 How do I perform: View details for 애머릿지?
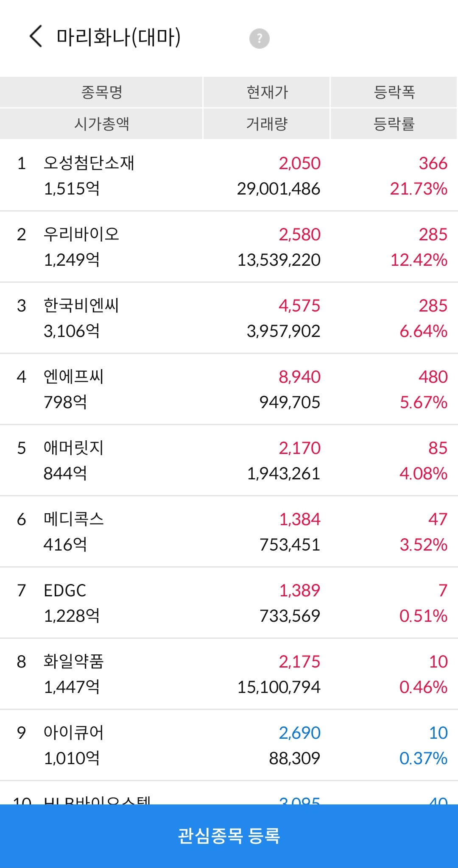[229, 460]
